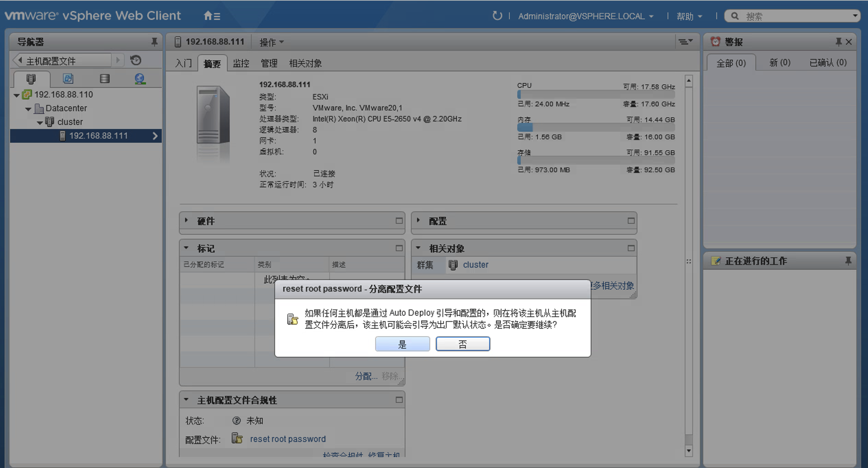Click the 分配 assign tag link
Image resolution: width=868 pixels, height=468 pixels.
coord(366,376)
